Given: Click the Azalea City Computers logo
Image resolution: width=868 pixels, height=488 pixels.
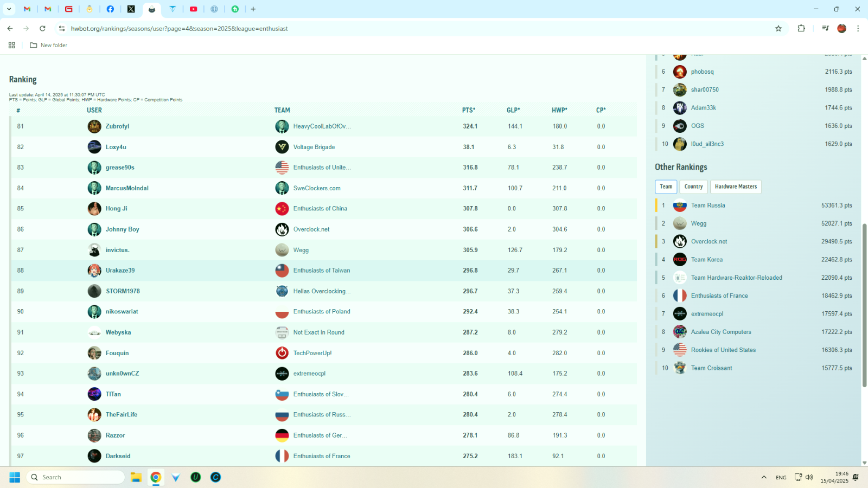Looking at the screenshot, I should [680, 332].
